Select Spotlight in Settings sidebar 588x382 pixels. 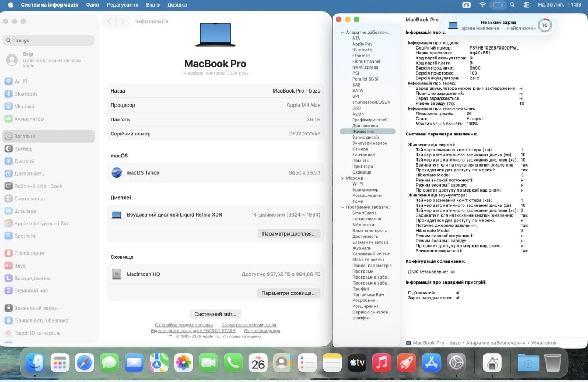click(49, 236)
